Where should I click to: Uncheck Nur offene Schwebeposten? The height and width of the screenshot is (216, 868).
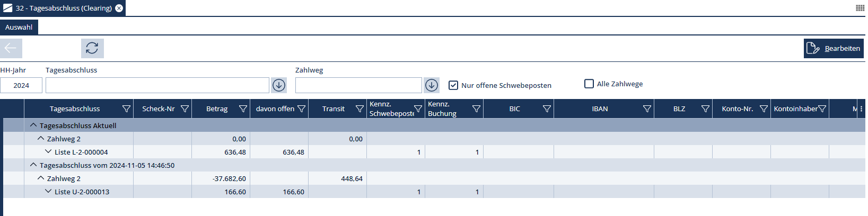coord(453,85)
